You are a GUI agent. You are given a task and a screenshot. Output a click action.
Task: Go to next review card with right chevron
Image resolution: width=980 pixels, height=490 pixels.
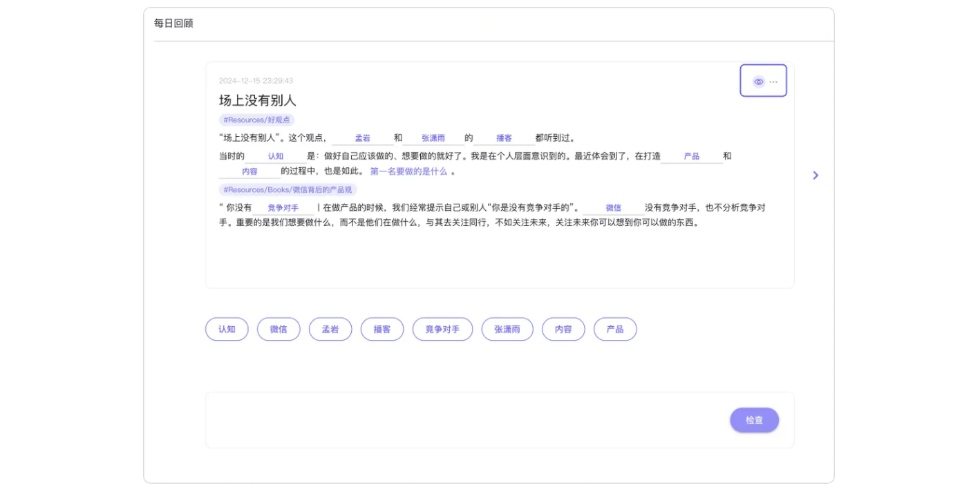pyautogui.click(x=816, y=176)
